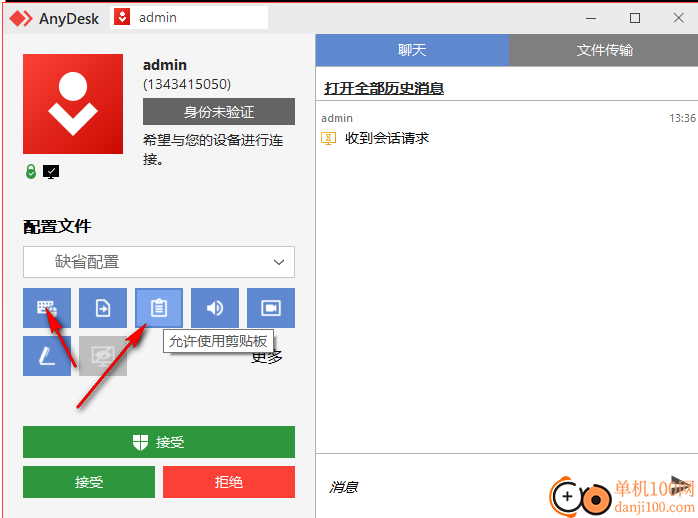
Task: Toggle file transfer permission icon
Action: (x=103, y=308)
